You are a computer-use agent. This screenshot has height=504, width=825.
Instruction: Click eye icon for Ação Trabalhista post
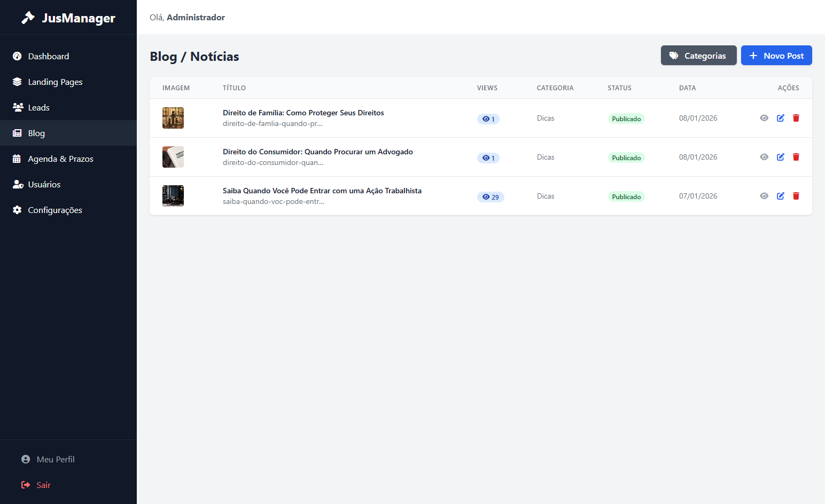click(x=764, y=196)
